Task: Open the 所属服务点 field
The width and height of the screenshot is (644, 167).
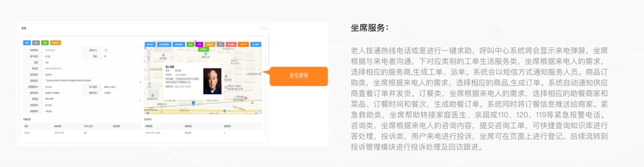Action: pyautogui.click(x=63, y=87)
